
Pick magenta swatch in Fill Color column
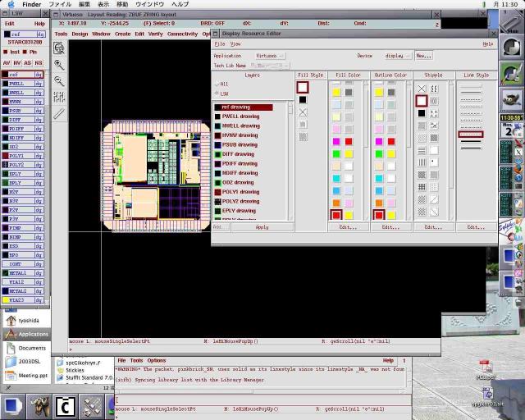point(336,141)
